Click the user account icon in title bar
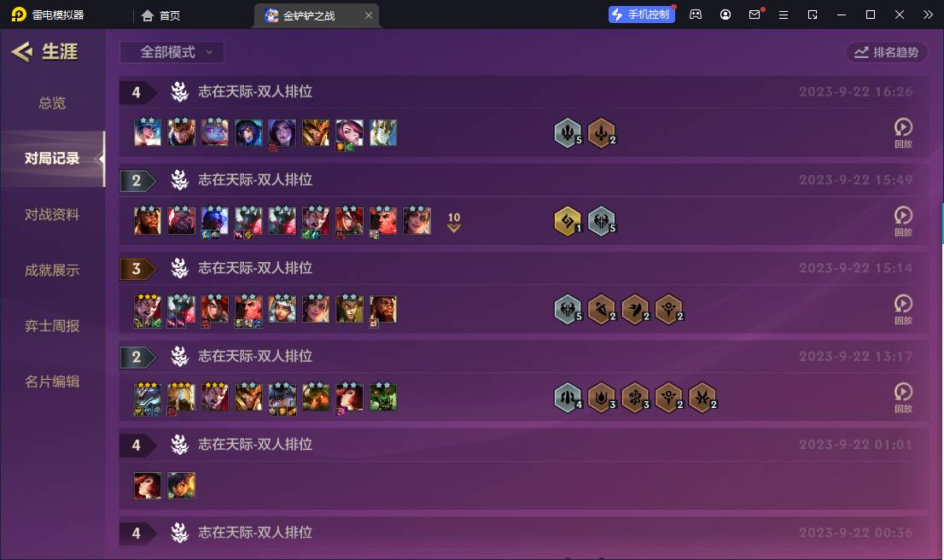Viewport: 944px width, 560px height. click(x=725, y=15)
